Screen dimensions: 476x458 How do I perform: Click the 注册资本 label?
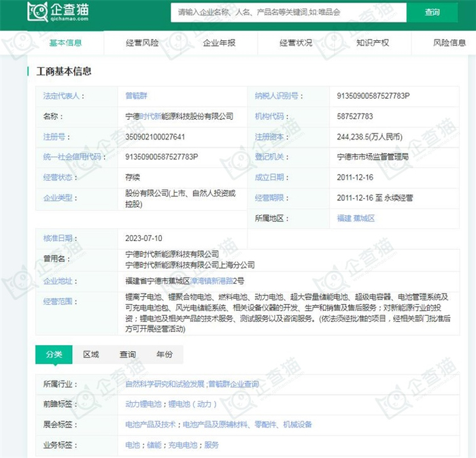[269, 137]
